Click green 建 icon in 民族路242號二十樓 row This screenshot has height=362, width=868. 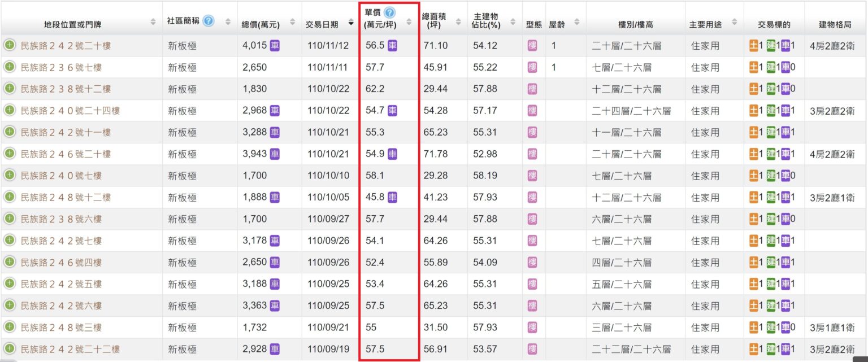point(771,46)
